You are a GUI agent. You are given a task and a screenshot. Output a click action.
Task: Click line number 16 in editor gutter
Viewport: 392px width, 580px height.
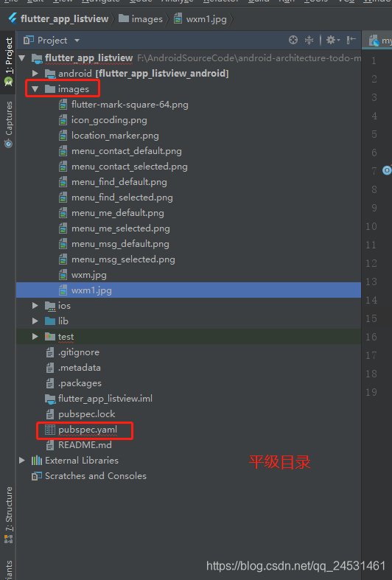[371, 337]
